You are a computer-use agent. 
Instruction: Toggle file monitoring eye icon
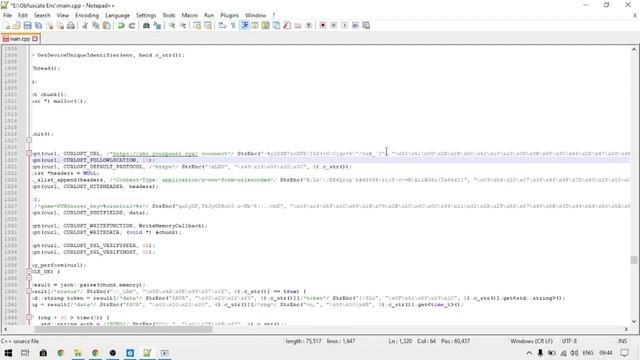click(x=309, y=25)
